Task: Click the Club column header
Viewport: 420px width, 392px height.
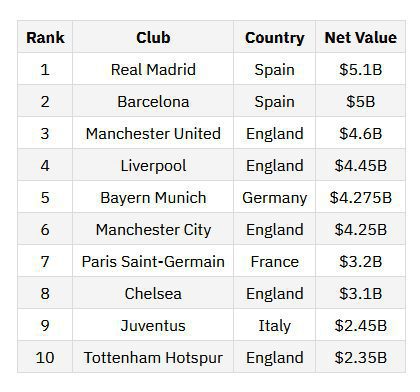Action: [153, 37]
